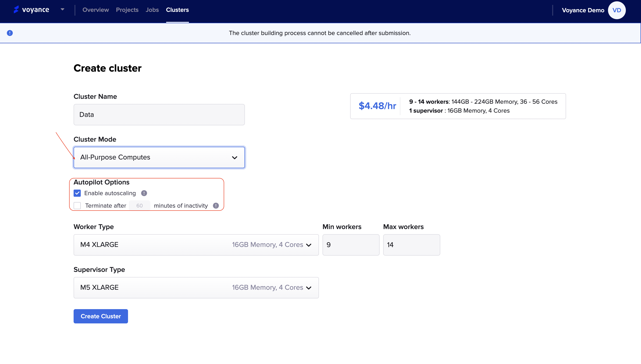
Task: Click the info icon beside Enable autoscaling
Action: click(144, 193)
